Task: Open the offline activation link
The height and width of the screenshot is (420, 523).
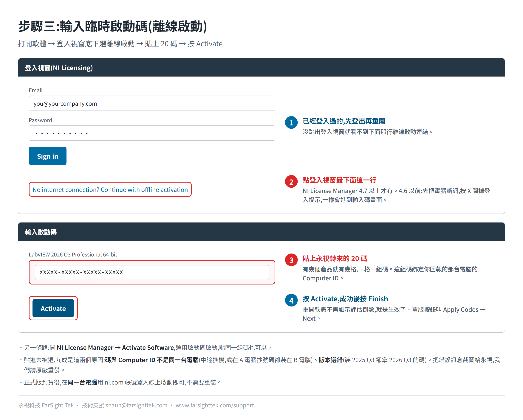Action: [110, 190]
